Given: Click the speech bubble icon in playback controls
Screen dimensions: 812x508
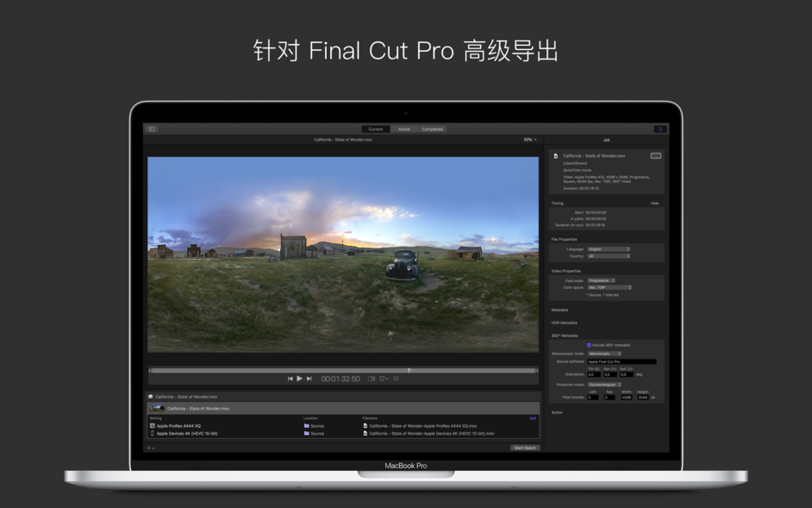Looking at the screenshot, I should point(396,379).
